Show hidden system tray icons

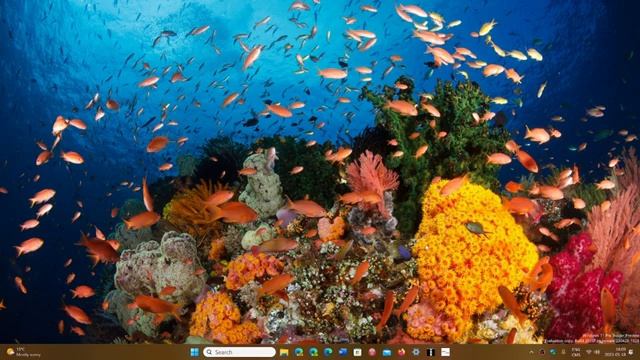(531, 352)
